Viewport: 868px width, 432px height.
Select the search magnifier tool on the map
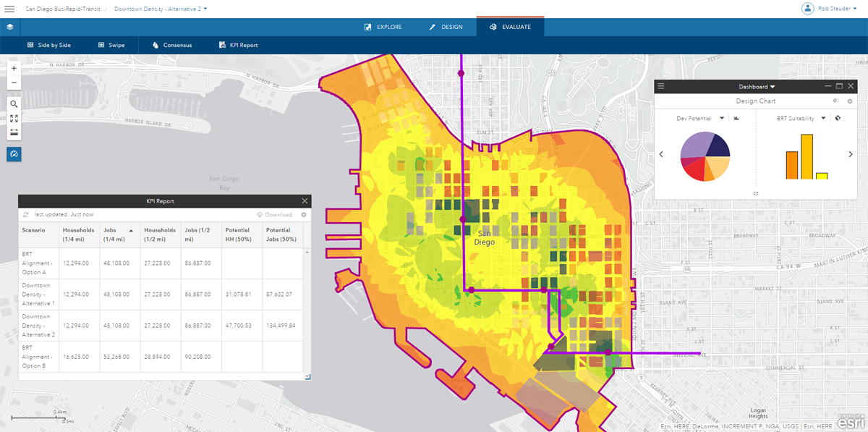[x=14, y=104]
